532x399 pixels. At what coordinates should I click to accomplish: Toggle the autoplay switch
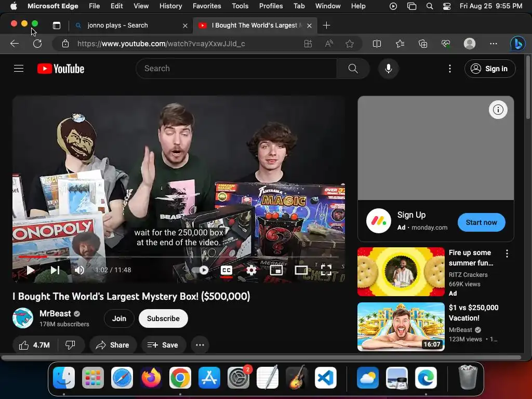coord(200,270)
